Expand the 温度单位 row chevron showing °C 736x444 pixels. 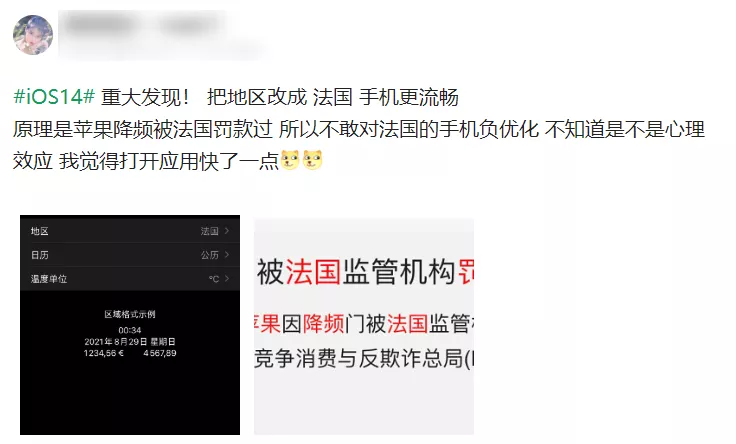click(x=227, y=278)
